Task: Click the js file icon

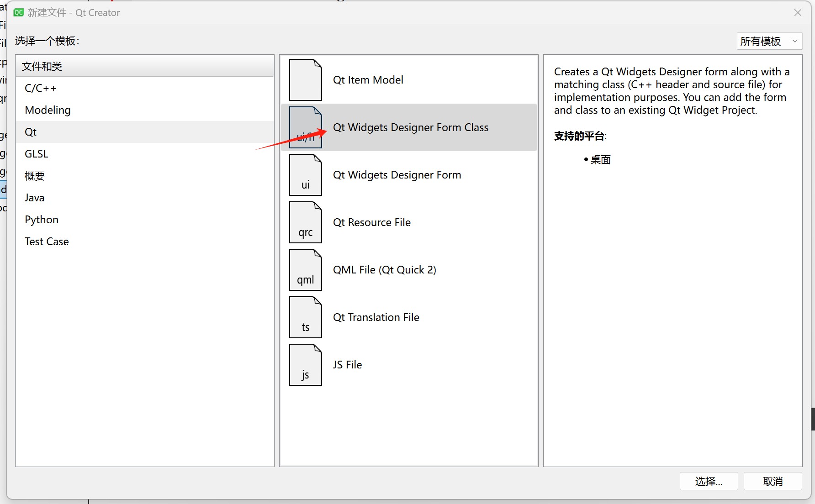Action: coord(305,365)
